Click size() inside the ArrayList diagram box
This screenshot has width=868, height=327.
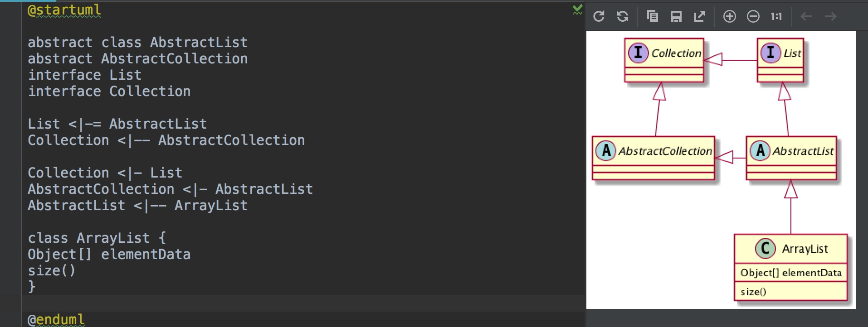coord(754,292)
